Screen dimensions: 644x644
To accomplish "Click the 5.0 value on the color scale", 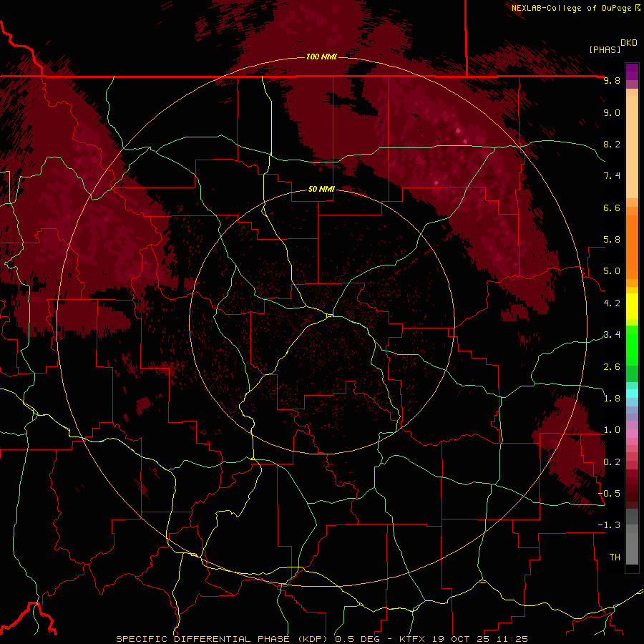I will click(x=612, y=271).
